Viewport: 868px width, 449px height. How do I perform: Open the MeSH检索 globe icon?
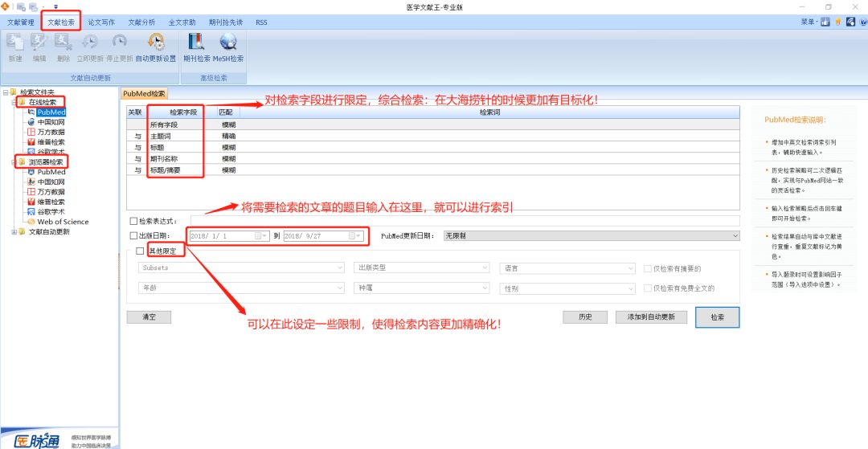(x=228, y=43)
